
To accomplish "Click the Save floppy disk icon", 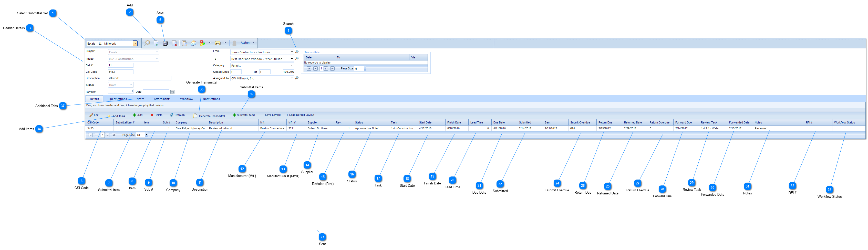I will 165,43.
